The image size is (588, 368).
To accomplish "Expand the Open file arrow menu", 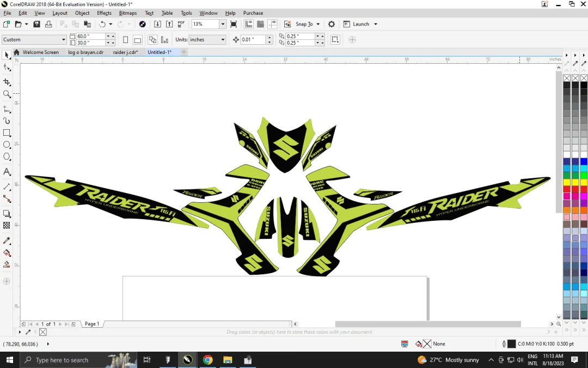I will pos(27,24).
